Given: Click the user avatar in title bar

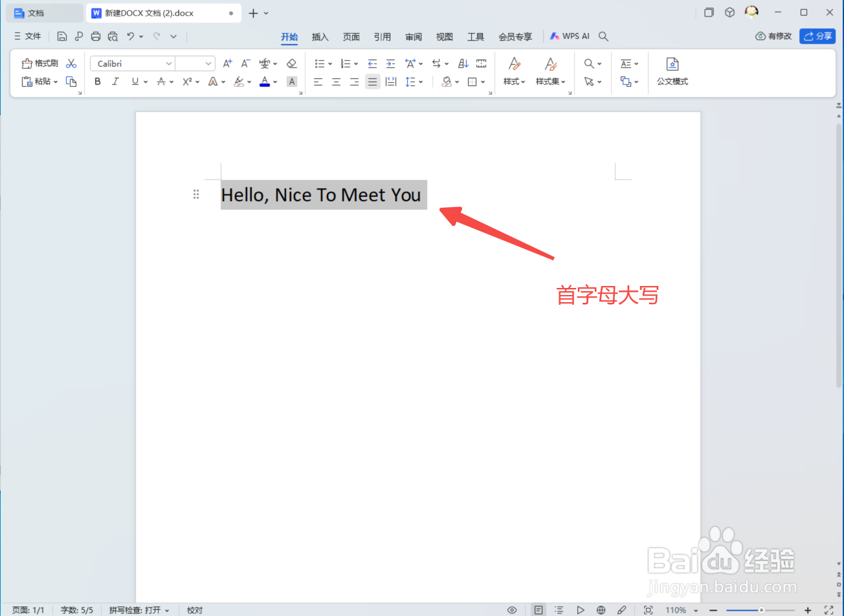Looking at the screenshot, I should click(x=751, y=12).
